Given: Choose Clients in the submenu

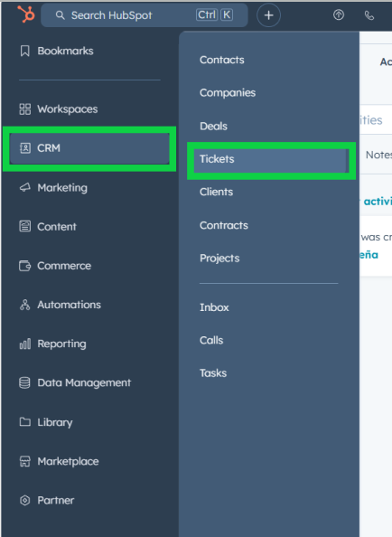Looking at the screenshot, I should pos(216,193).
